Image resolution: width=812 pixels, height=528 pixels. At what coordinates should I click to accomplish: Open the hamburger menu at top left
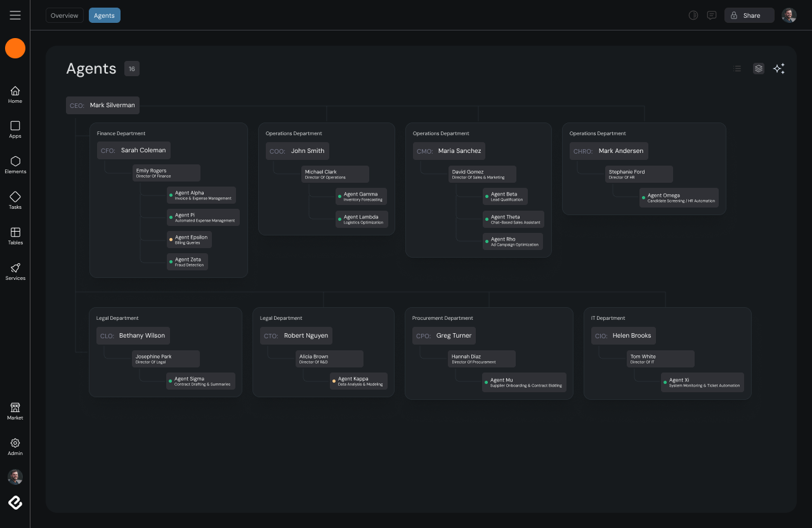coord(15,15)
